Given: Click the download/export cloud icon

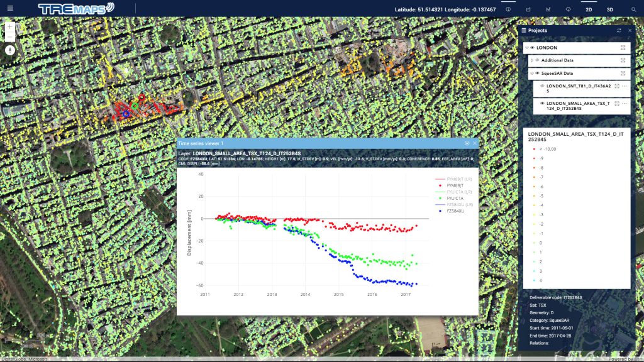Looking at the screenshot, I should tap(568, 9).
